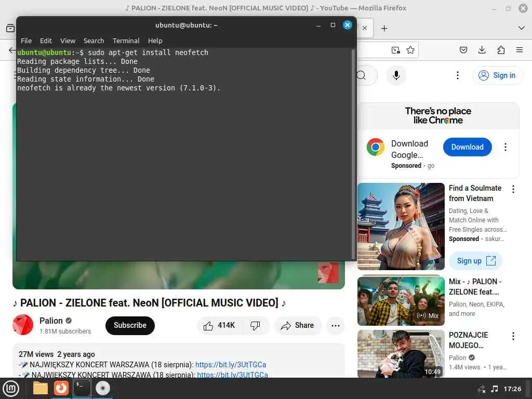
Task: Open the Firefox Pocket save icon
Action: [x=463, y=50]
